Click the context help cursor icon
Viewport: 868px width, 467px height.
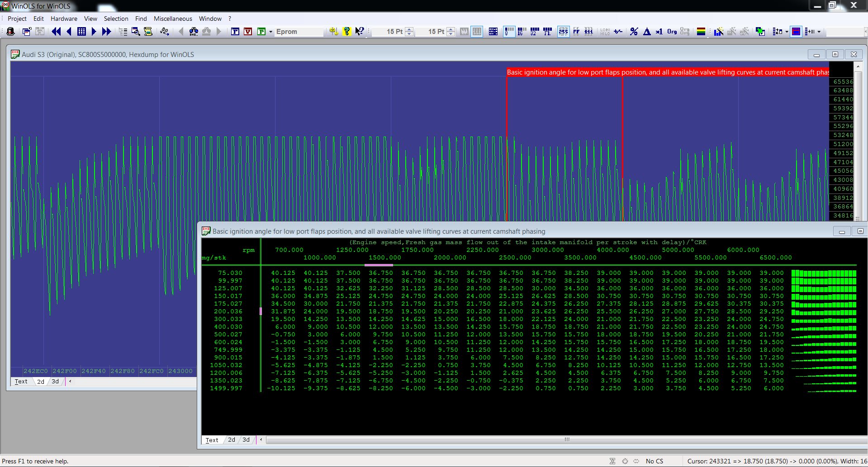[x=359, y=31]
